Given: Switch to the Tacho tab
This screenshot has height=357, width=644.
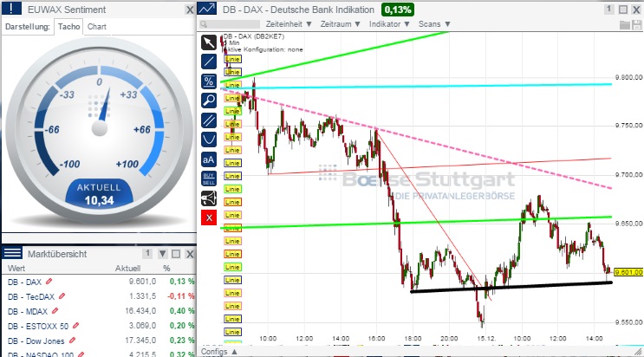Looking at the screenshot, I should (68, 27).
